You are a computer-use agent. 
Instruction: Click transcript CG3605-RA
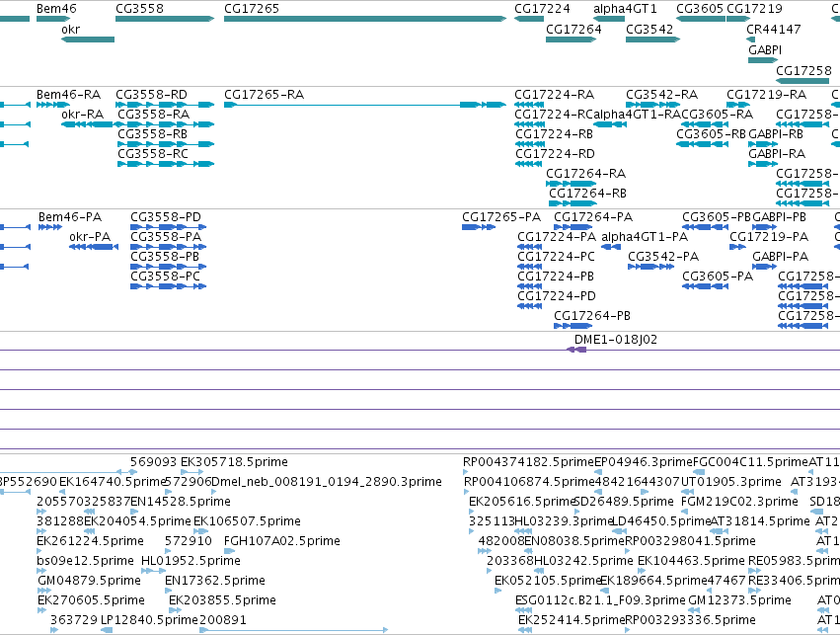(x=718, y=115)
